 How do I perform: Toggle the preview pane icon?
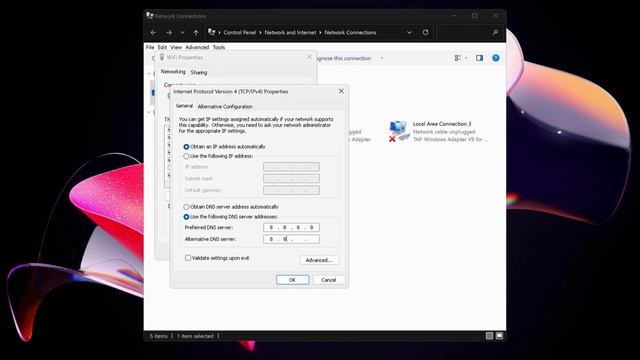pyautogui.click(x=479, y=58)
